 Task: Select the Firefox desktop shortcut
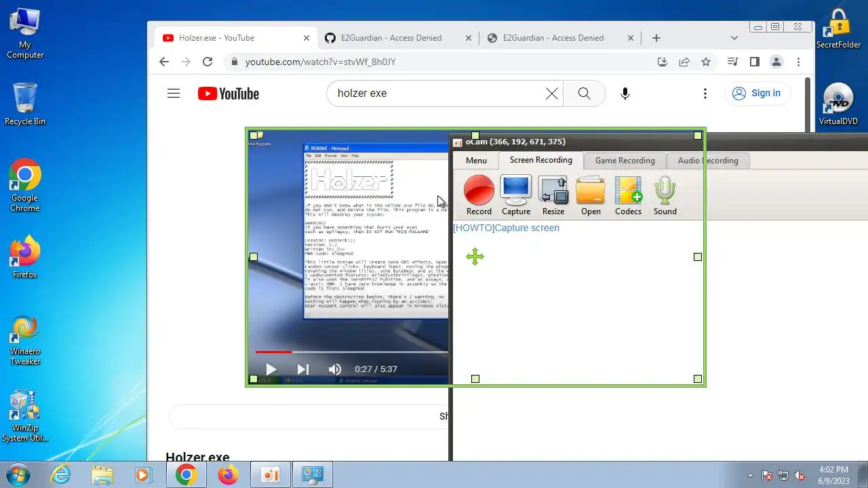pyautogui.click(x=25, y=258)
